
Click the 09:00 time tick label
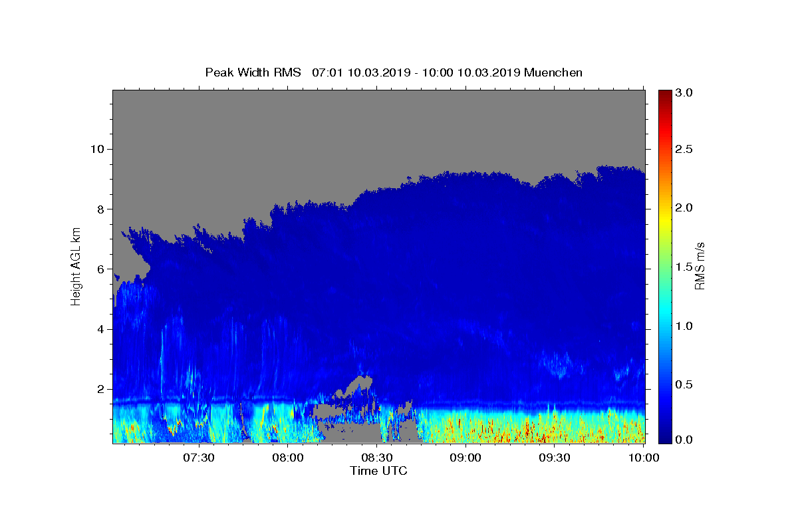tap(465, 458)
